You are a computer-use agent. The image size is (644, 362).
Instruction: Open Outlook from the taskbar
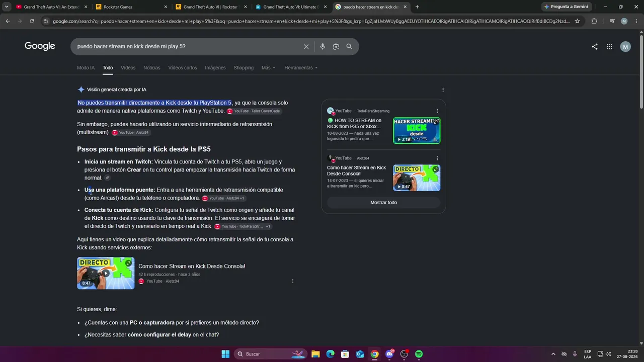(x=360, y=354)
